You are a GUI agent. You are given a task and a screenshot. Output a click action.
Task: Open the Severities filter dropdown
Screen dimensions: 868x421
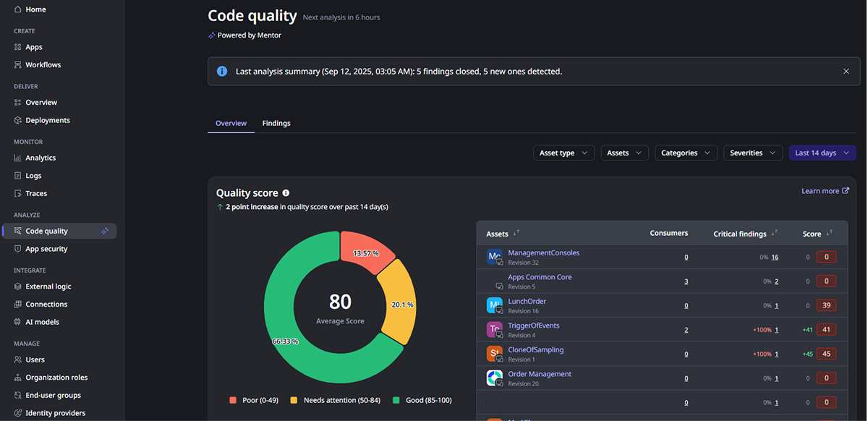(x=753, y=153)
